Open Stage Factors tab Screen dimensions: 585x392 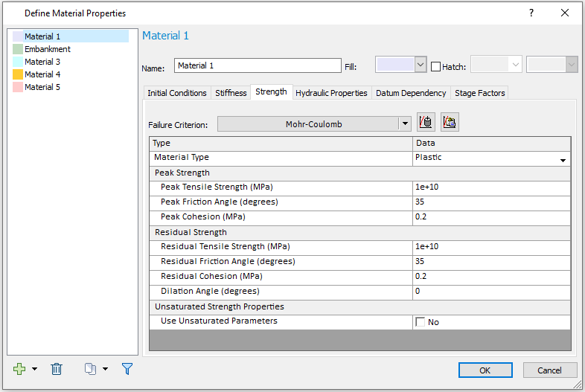480,93
